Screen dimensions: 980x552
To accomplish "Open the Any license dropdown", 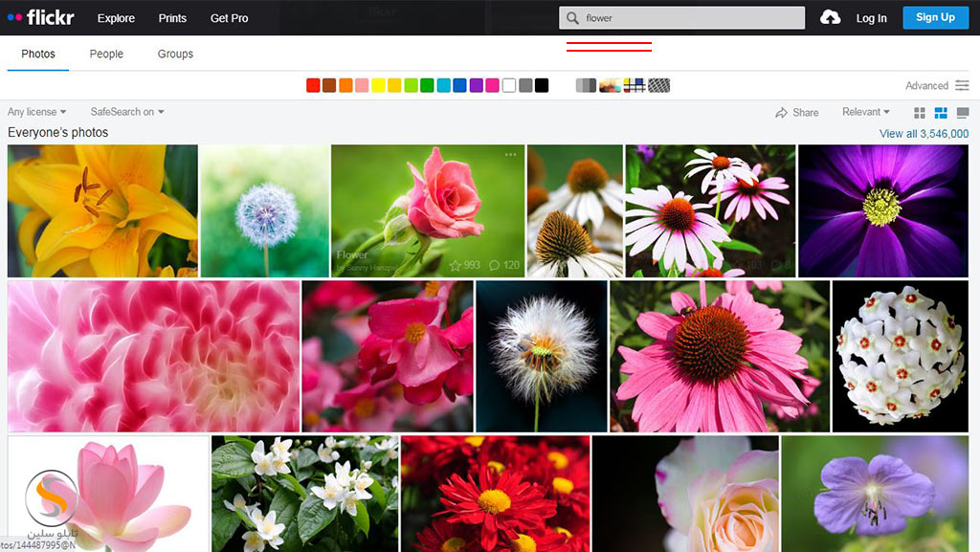I will pyautogui.click(x=37, y=112).
